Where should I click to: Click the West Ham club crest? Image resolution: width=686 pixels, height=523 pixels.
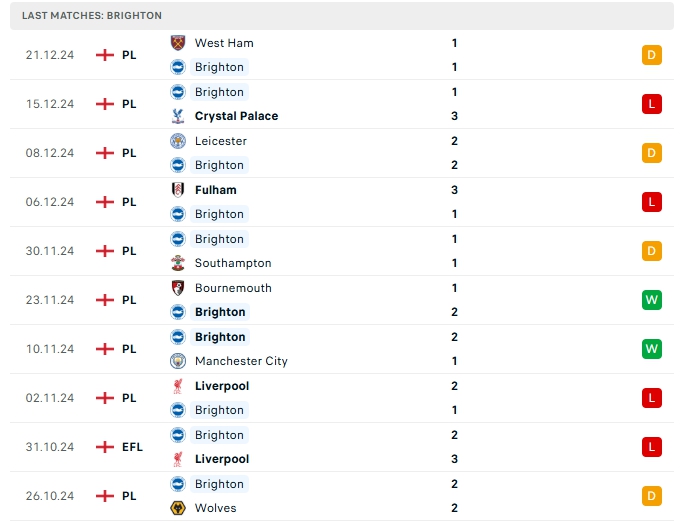(178, 43)
